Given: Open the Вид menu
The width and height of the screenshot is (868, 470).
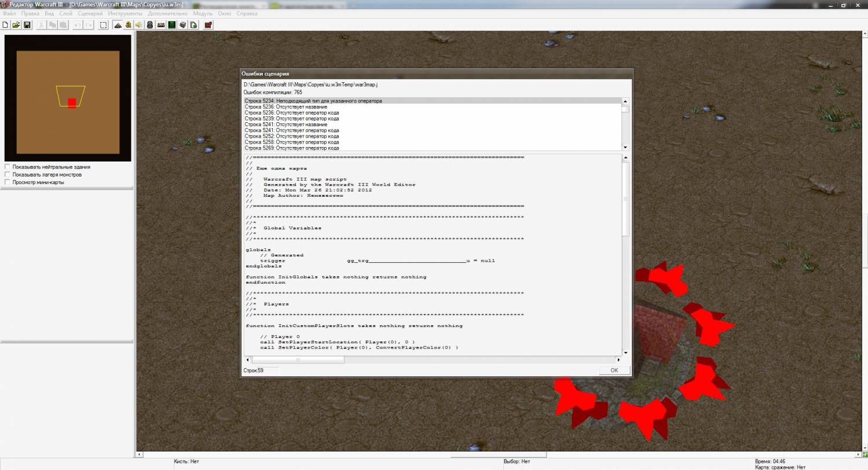Looking at the screenshot, I should pyautogui.click(x=49, y=13).
